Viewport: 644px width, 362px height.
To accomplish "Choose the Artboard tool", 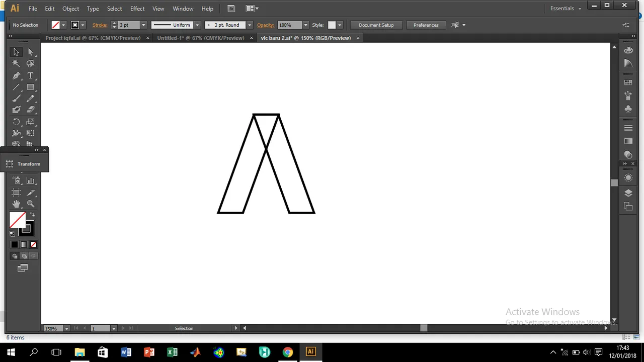I will 16,193.
